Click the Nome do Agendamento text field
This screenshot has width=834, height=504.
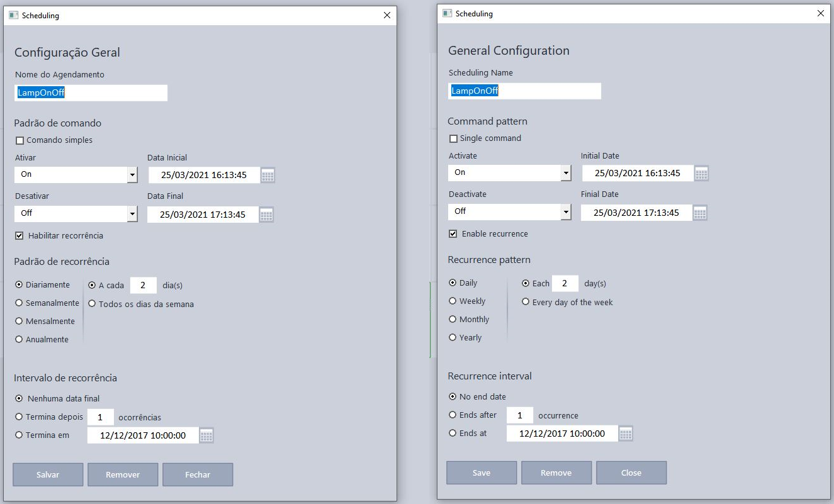(x=91, y=93)
